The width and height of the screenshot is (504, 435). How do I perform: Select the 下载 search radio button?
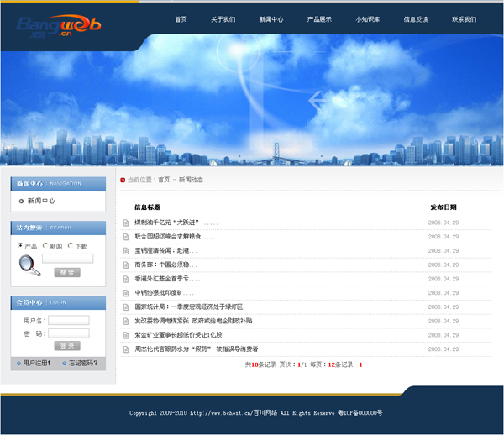click(71, 246)
